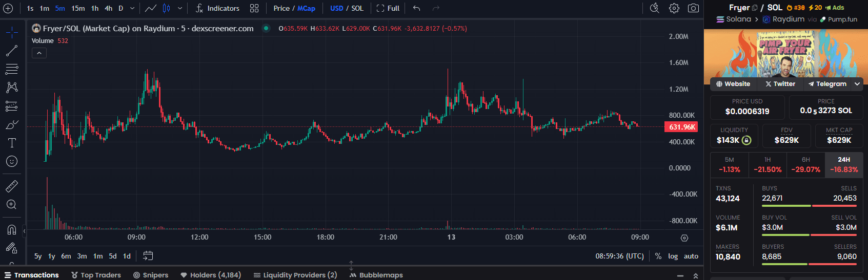Viewport: 868px width, 280px height.
Task: Select the Text annotation tool
Action: tap(12, 143)
